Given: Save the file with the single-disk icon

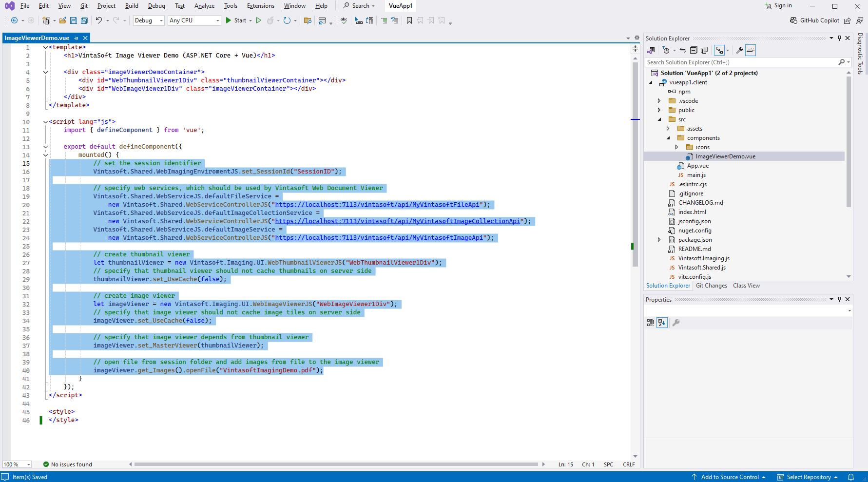Looking at the screenshot, I should 74,20.
